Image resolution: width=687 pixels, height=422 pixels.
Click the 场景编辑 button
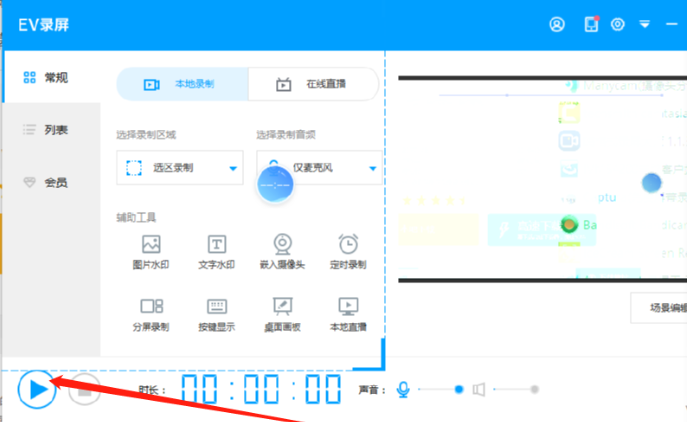659,308
